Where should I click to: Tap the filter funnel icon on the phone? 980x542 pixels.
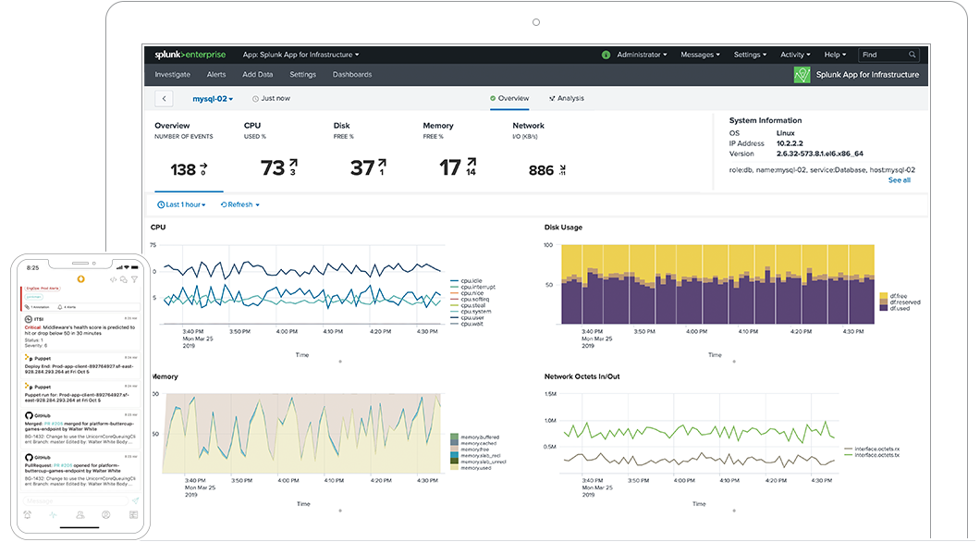[x=134, y=279]
